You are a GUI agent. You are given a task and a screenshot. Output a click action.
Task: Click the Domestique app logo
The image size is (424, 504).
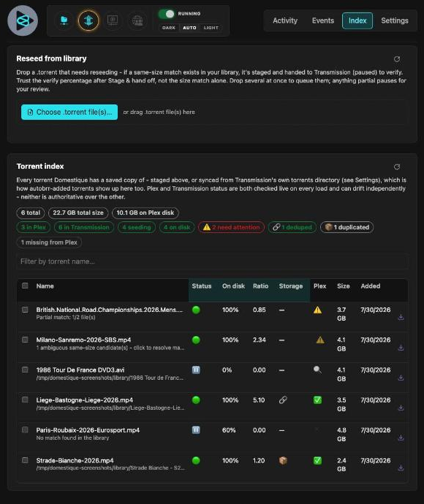[23, 20]
